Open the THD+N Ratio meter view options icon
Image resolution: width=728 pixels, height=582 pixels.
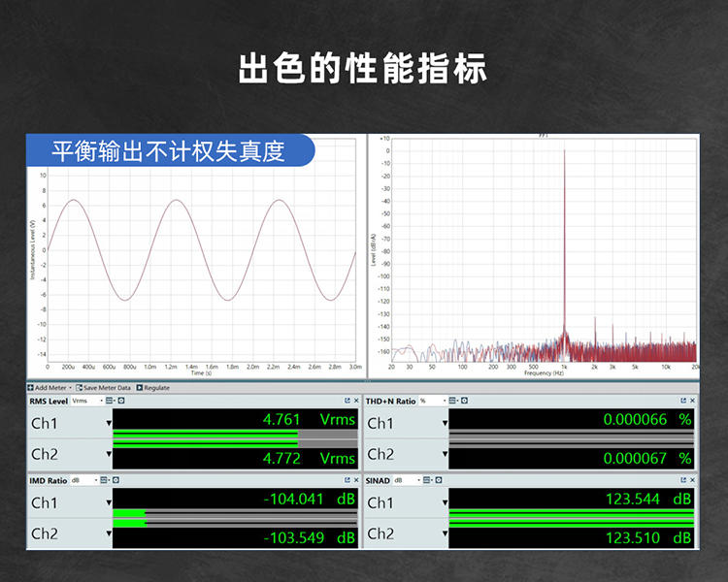tap(452, 401)
